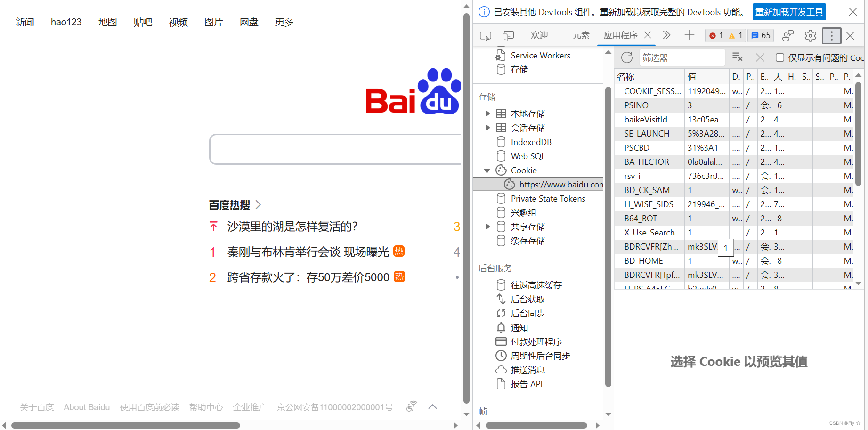This screenshot has width=868, height=430.
Task: Click the 后台同步 sync icon
Action: click(501, 313)
